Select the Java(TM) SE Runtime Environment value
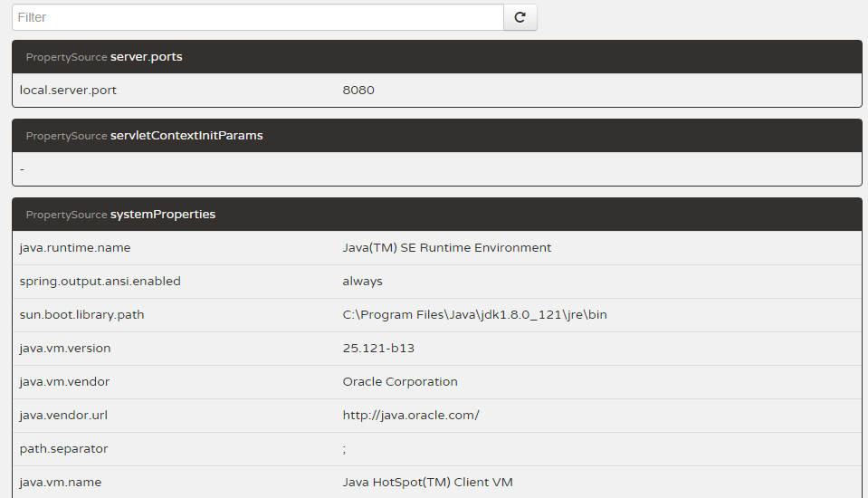 point(447,248)
